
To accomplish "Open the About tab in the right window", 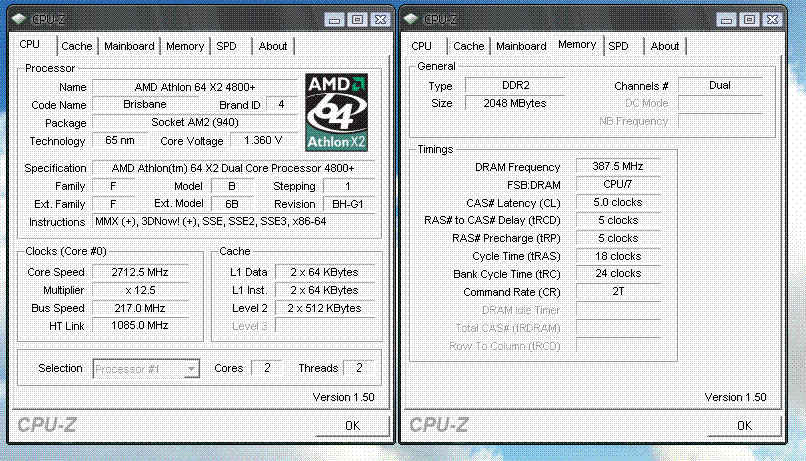I will [665, 46].
